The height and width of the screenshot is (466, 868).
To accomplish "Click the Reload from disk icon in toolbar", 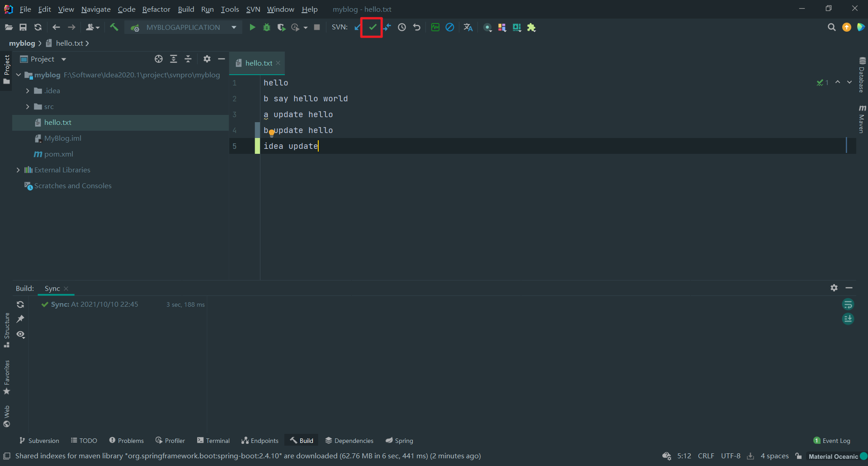I will click(x=38, y=28).
